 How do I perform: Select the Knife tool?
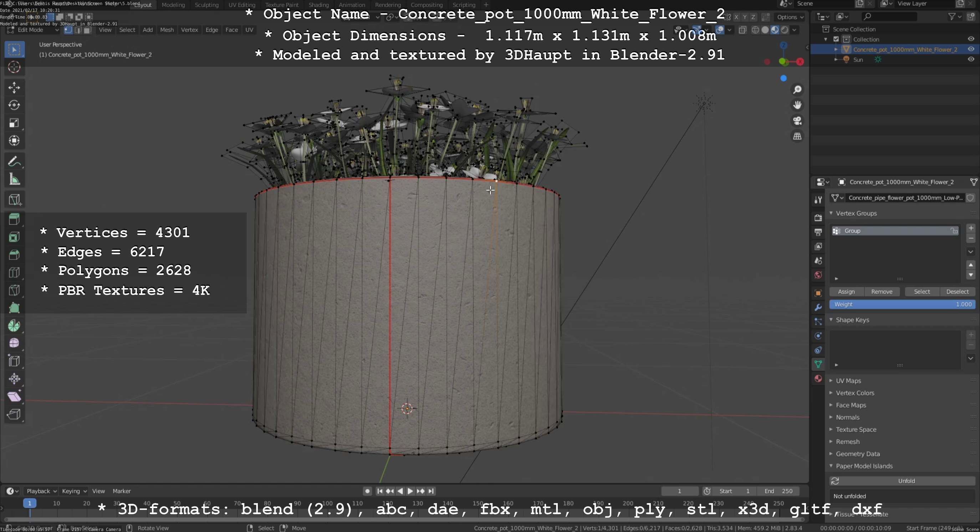(x=15, y=290)
